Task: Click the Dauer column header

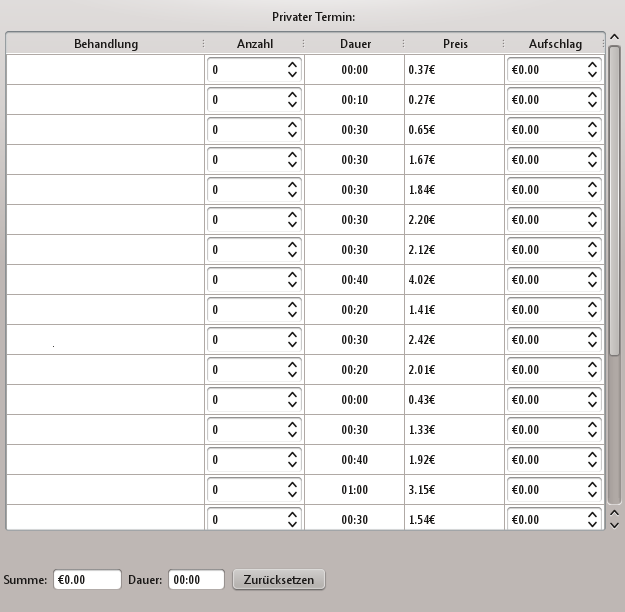Action: click(355, 43)
